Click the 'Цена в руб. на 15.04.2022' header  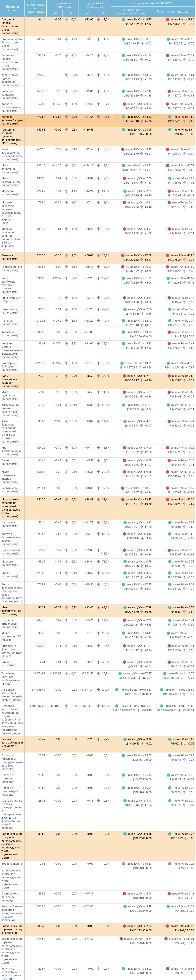[x=36, y=8]
